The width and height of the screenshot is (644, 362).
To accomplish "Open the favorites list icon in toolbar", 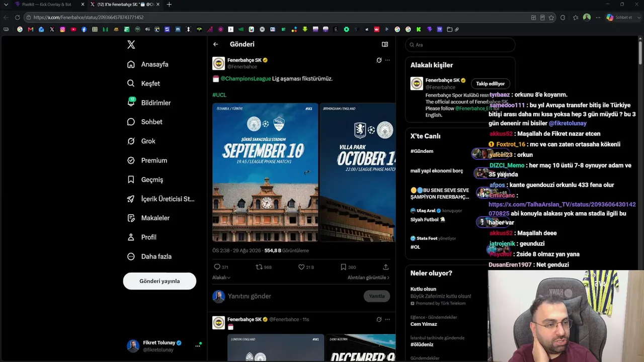I will pyautogui.click(x=576, y=18).
